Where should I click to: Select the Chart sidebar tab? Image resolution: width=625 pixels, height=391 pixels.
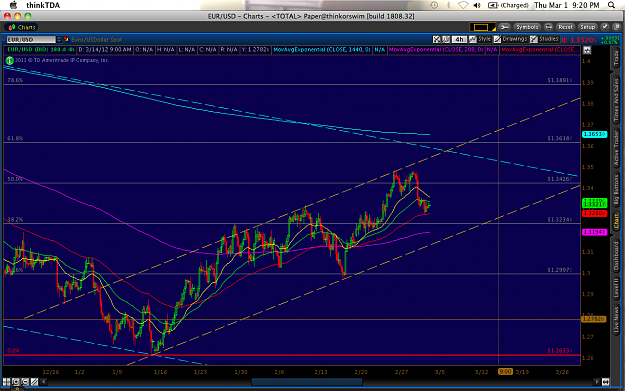tap(616, 221)
